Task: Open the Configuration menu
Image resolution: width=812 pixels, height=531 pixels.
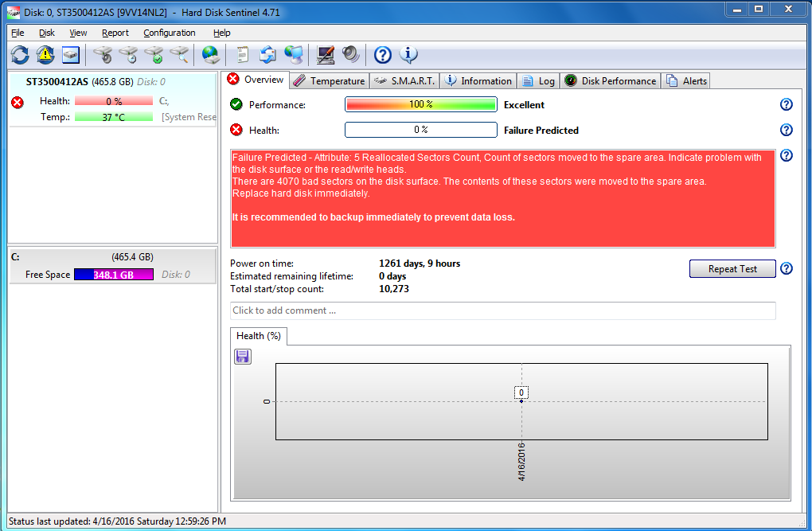Action: click(x=170, y=33)
